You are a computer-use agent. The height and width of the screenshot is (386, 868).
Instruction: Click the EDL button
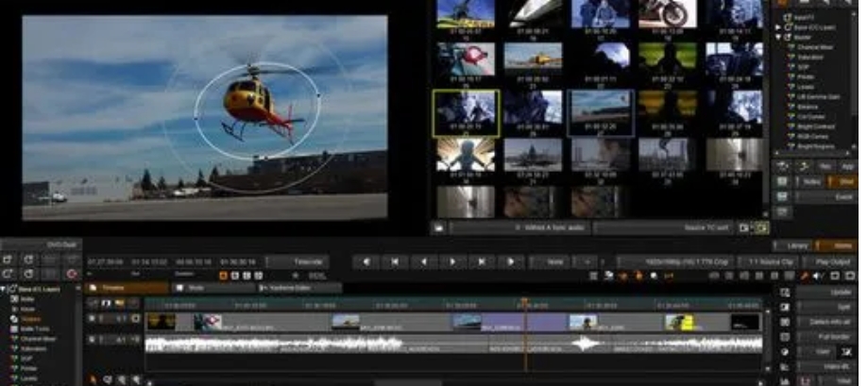pyautogui.click(x=317, y=276)
